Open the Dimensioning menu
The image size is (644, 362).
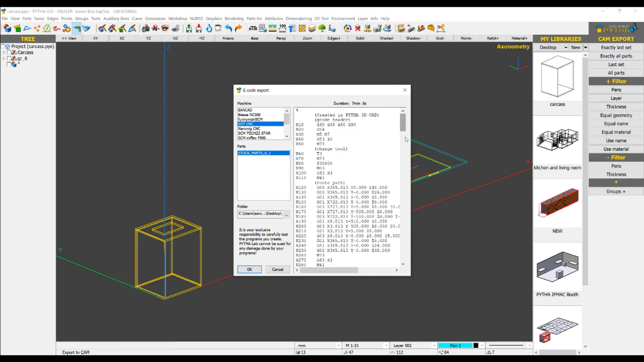coord(298,19)
